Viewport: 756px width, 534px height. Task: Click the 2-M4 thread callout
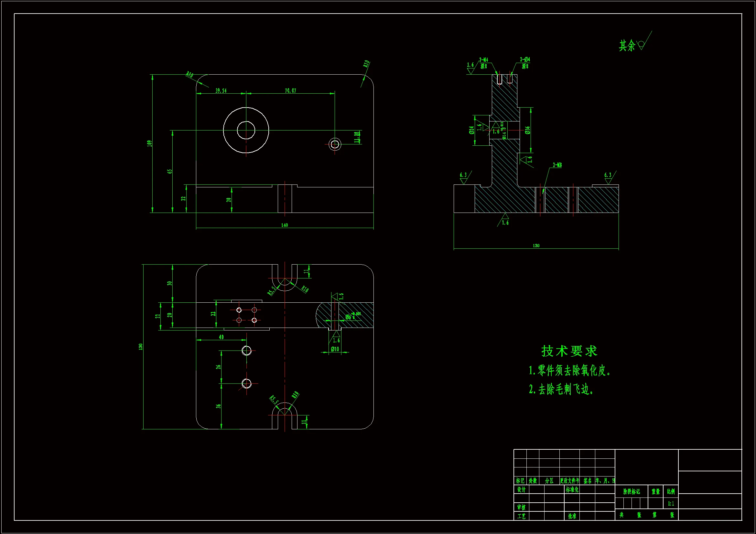coord(483,60)
